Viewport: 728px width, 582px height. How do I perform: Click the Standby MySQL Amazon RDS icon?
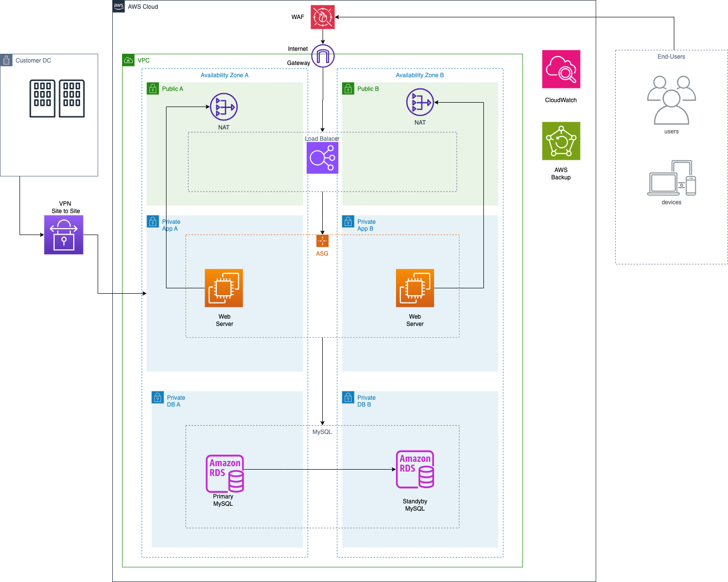coord(415,469)
